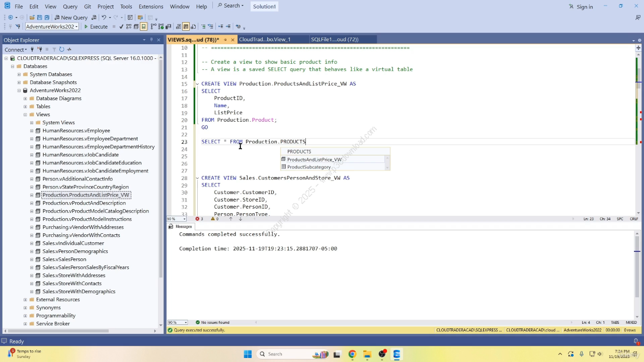The image size is (644, 362).
Task: Open a New Query window
Action: (x=71, y=18)
